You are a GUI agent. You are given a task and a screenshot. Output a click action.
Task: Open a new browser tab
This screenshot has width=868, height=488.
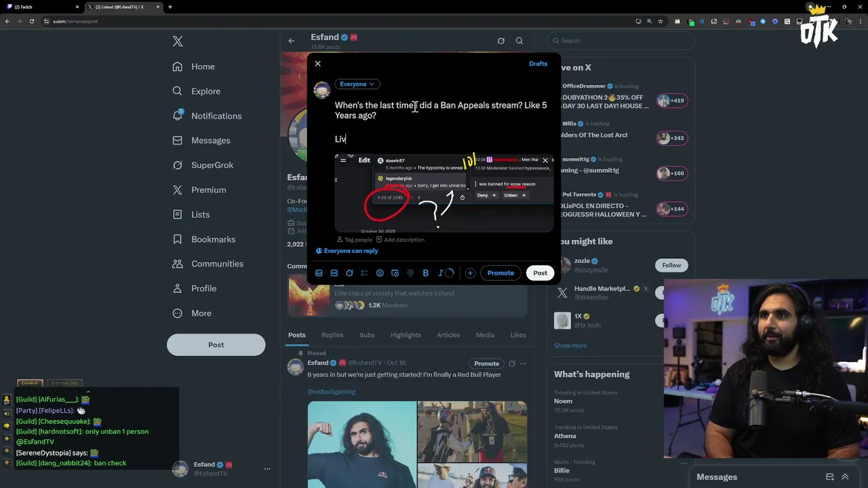tap(170, 7)
